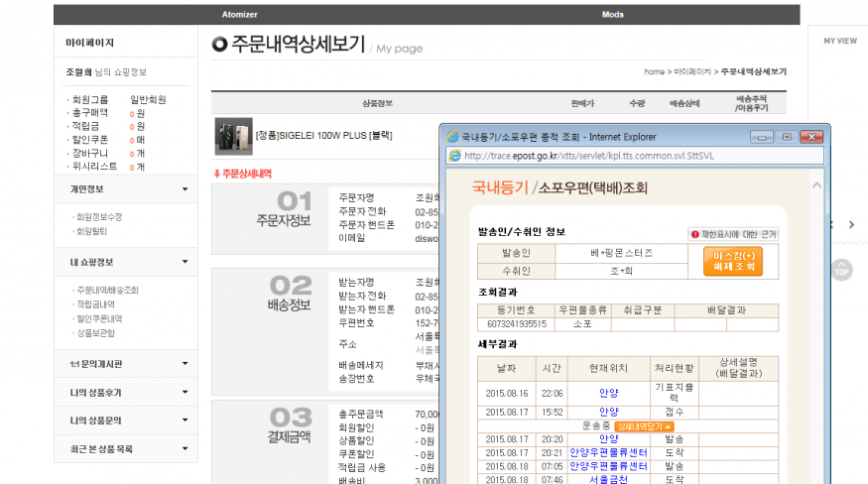Click the 서울금천 location link in tracking table
This screenshot has width=868, height=484.
pyautogui.click(x=609, y=479)
